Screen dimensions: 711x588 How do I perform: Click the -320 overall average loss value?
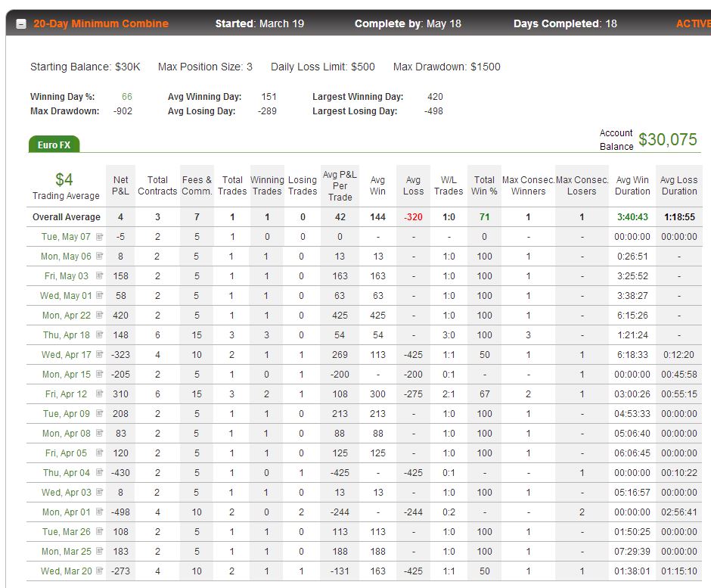point(413,217)
